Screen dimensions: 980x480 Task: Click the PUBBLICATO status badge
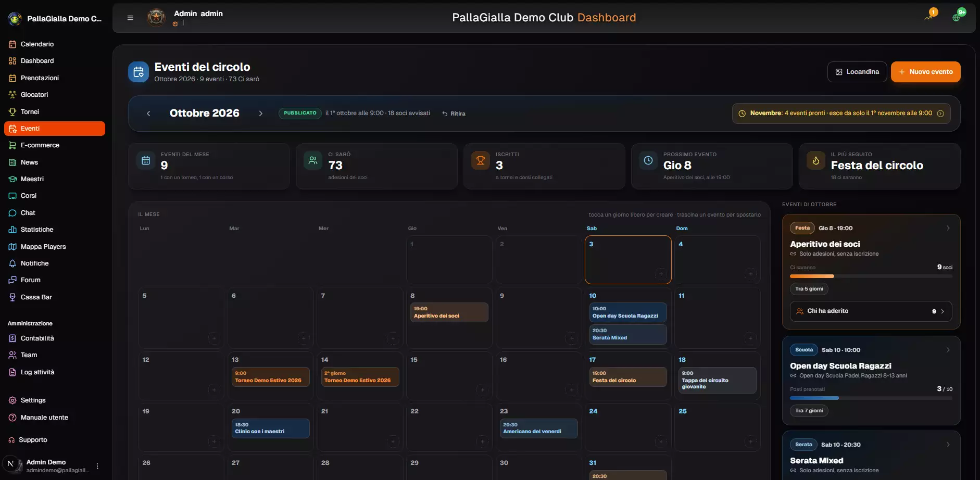point(300,113)
